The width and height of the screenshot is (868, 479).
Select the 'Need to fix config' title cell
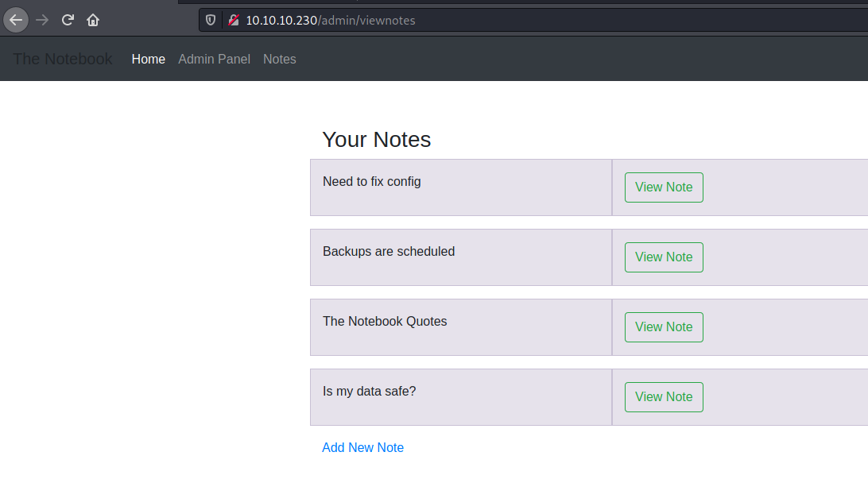click(461, 187)
